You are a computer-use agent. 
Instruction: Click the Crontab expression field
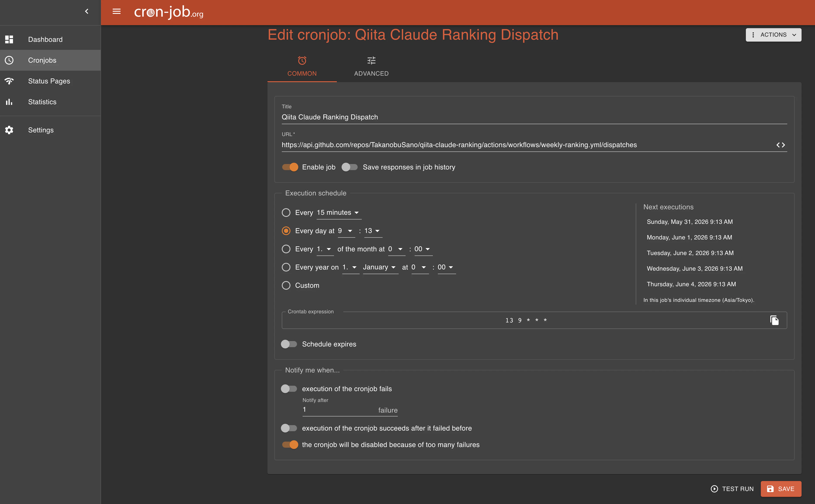pyautogui.click(x=534, y=320)
